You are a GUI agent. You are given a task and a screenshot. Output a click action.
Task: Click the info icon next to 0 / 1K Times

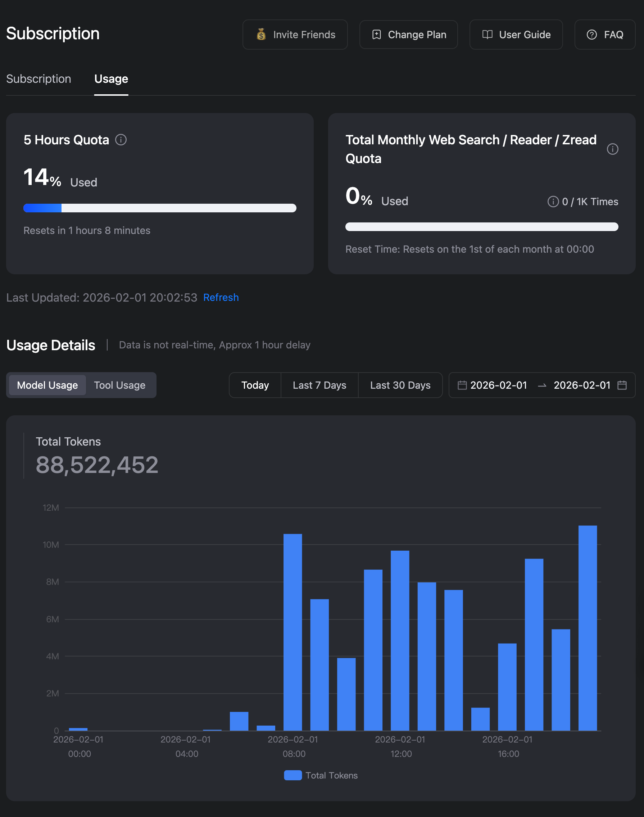pos(553,202)
